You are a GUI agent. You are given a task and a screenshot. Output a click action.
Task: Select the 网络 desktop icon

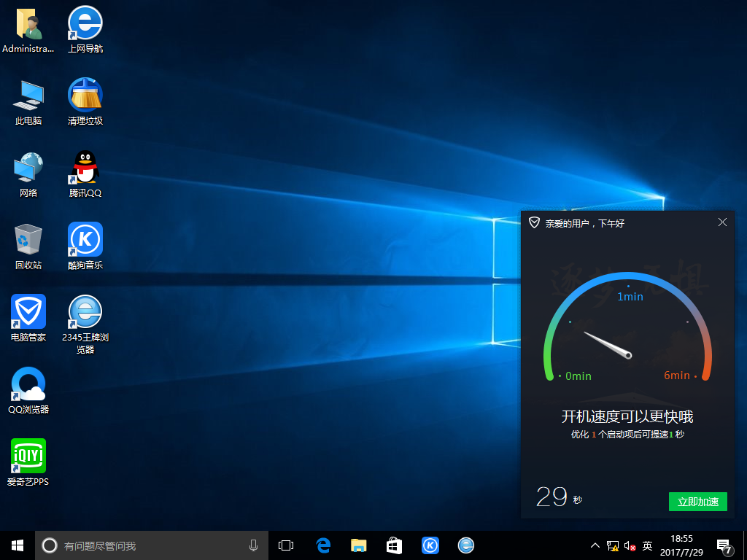(28, 174)
